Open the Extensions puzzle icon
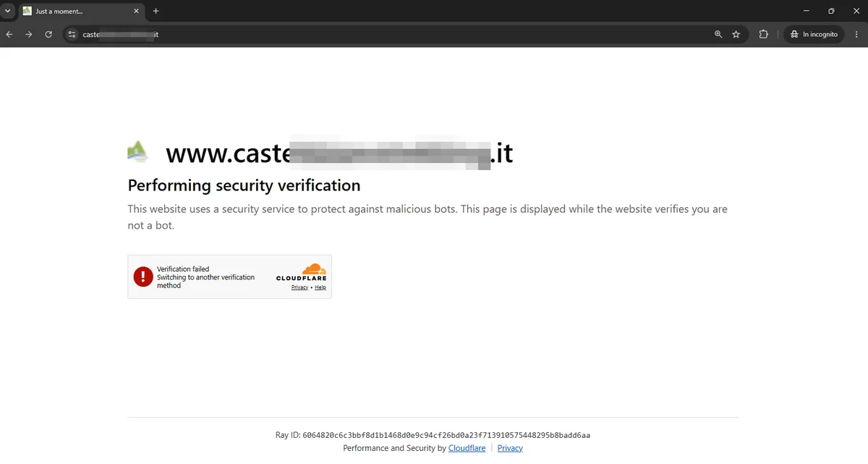This screenshot has width=868, height=464. [763, 34]
